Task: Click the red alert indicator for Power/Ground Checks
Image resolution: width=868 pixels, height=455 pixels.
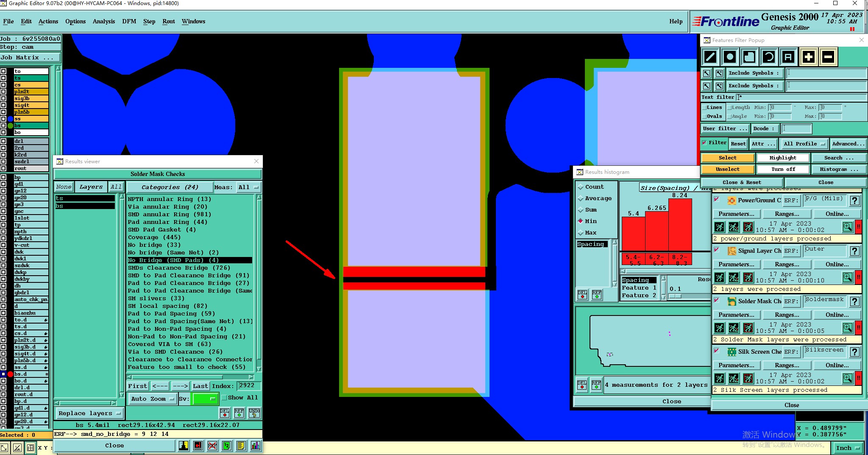Action: [x=858, y=227]
